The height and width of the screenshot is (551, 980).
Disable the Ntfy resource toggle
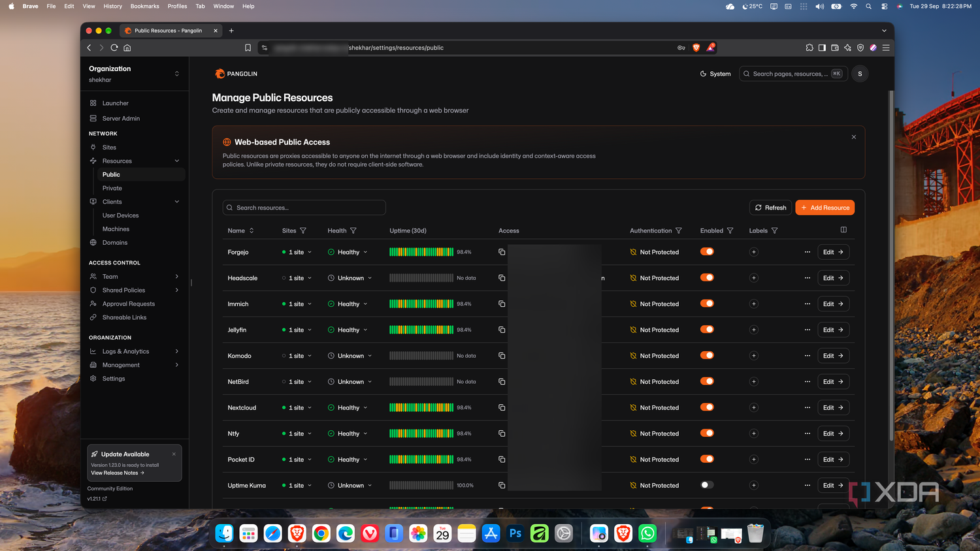707,433
